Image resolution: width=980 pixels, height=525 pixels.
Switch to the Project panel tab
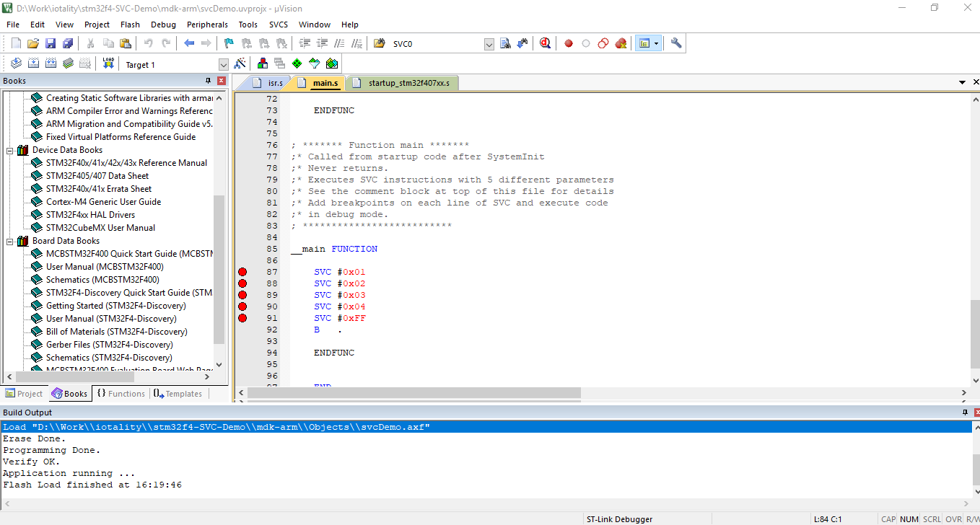pyautogui.click(x=24, y=394)
